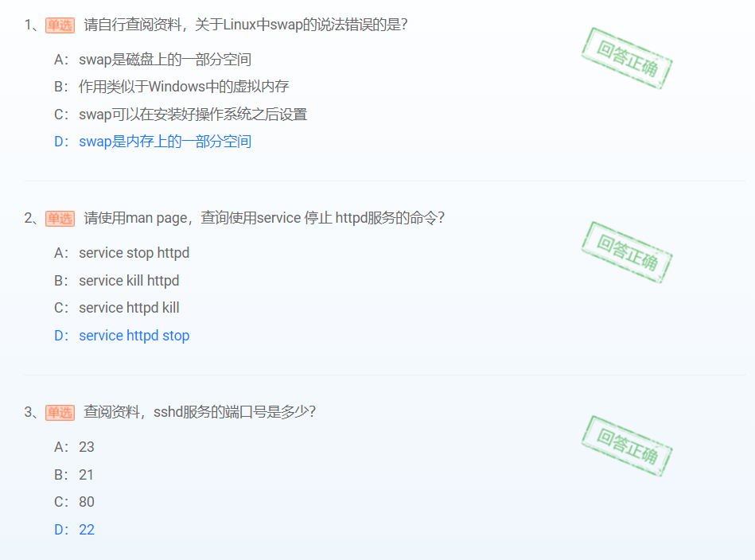Choose answer service kill httpd
This screenshot has width=755, height=560.
(x=116, y=280)
